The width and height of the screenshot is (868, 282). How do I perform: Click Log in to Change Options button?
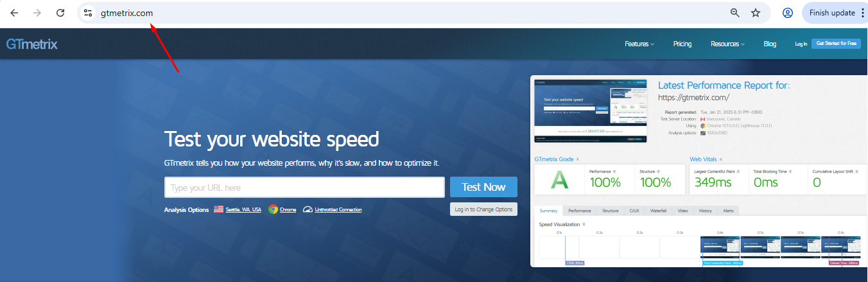tap(483, 209)
